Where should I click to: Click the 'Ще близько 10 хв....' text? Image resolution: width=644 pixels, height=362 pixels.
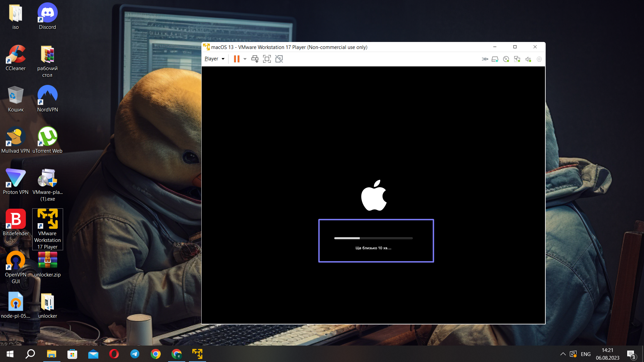coord(374,248)
